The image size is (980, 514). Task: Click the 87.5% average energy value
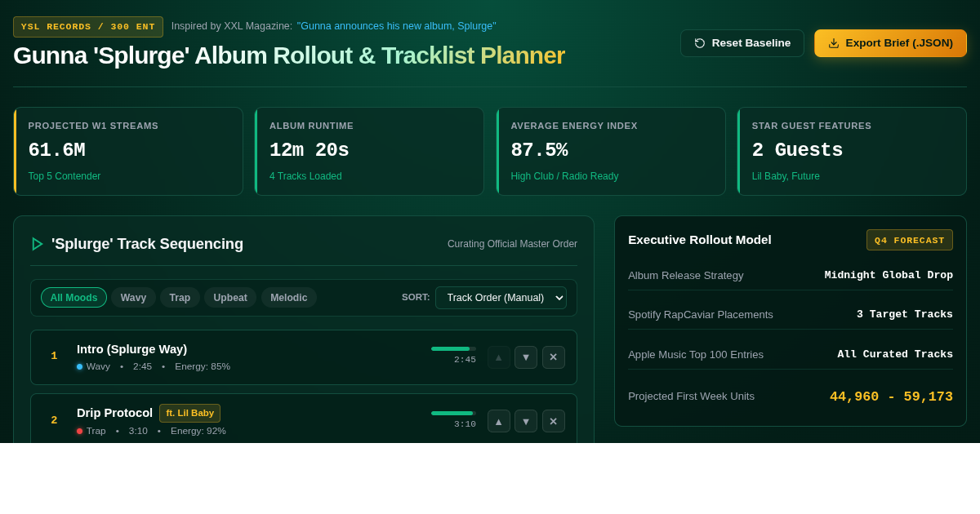[x=539, y=150]
